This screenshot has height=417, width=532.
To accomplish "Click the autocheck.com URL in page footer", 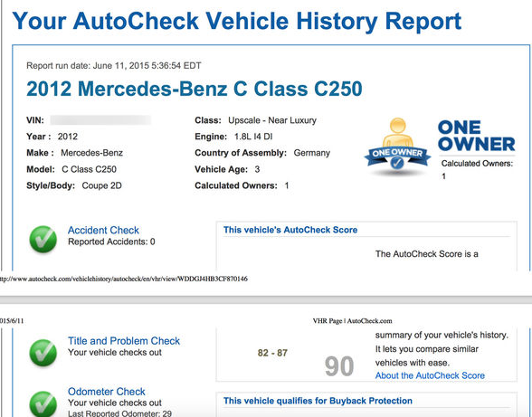I will [x=124, y=279].
